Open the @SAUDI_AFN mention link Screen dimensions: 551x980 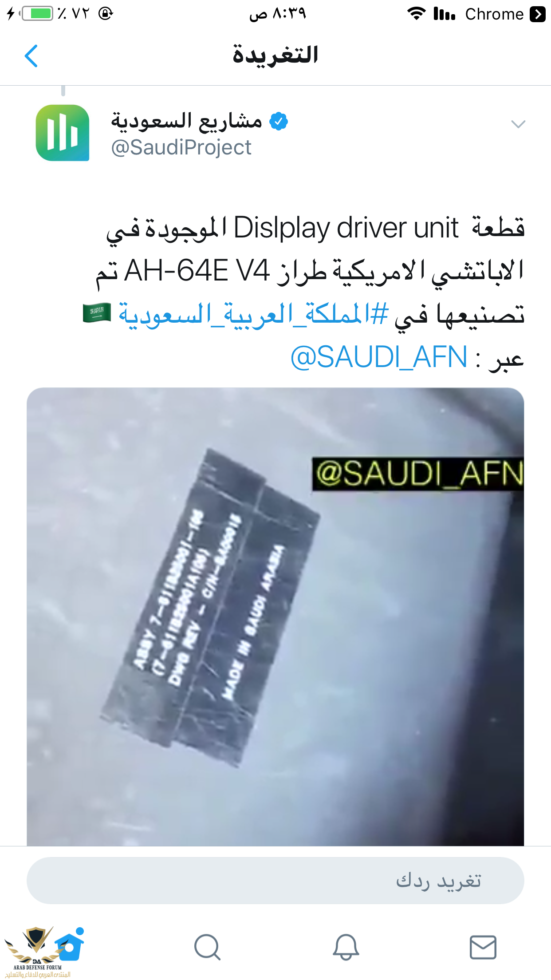pos(379,357)
